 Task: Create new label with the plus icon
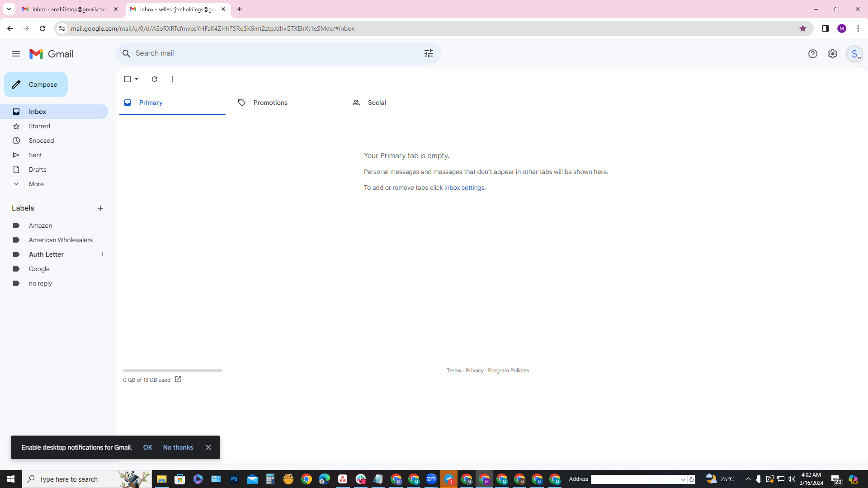(100, 208)
